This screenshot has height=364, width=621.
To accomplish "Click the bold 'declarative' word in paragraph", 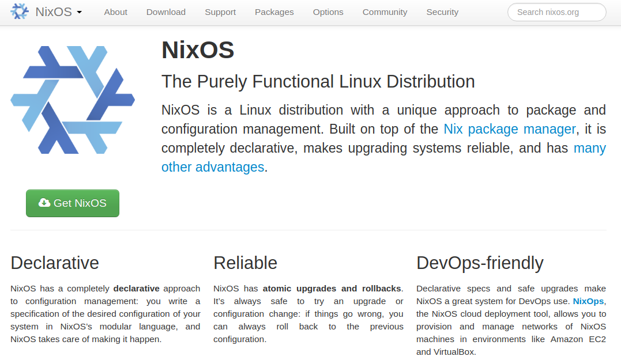I will [x=136, y=289].
